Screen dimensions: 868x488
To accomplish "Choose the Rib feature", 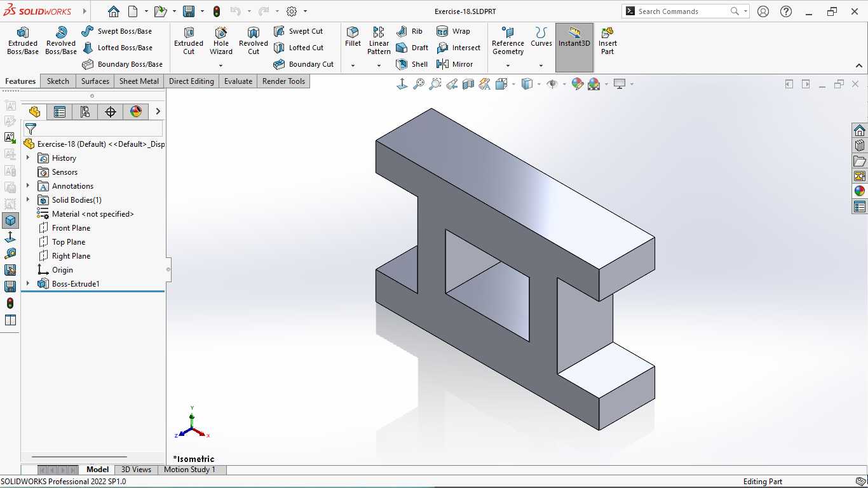I will coord(409,31).
